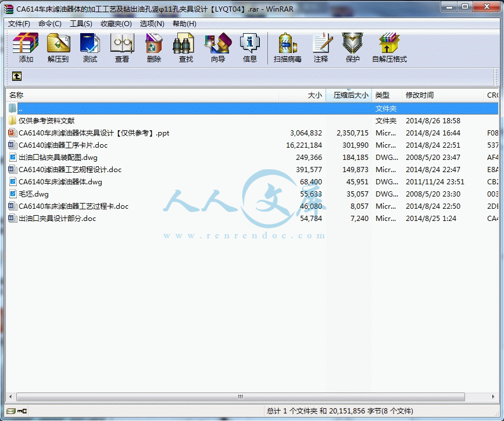The height and width of the screenshot is (421, 504).
Task: Maximize the WinRAR window
Action: point(465,7)
